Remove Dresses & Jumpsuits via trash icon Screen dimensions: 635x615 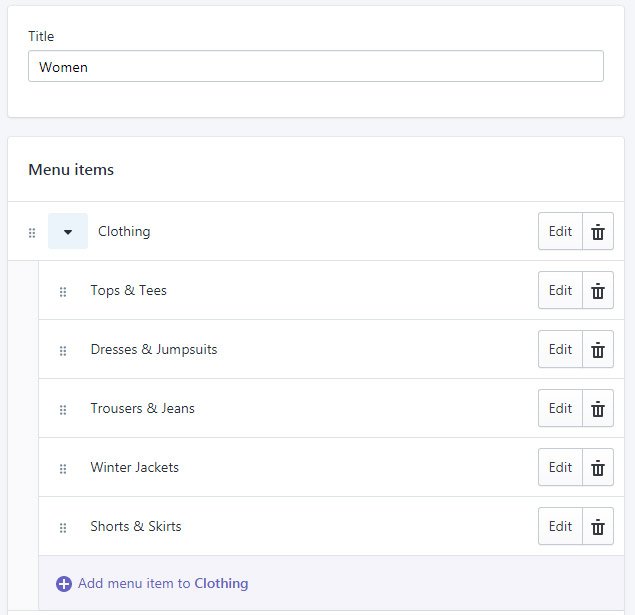pos(598,350)
